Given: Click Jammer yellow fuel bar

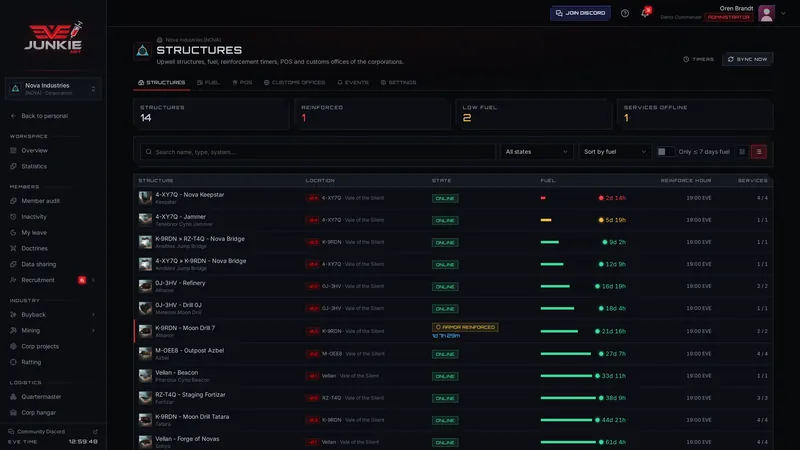Looking at the screenshot, I should point(546,220).
